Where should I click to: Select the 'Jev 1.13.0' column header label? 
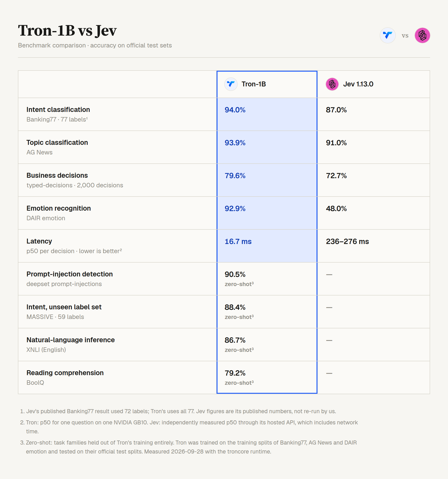point(358,84)
